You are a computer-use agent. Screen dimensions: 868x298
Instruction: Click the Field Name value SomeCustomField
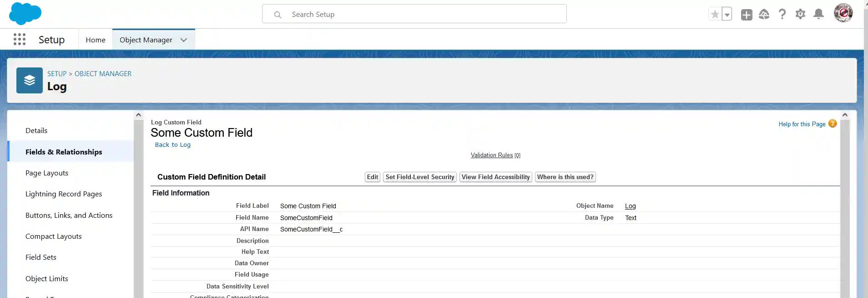coord(306,218)
